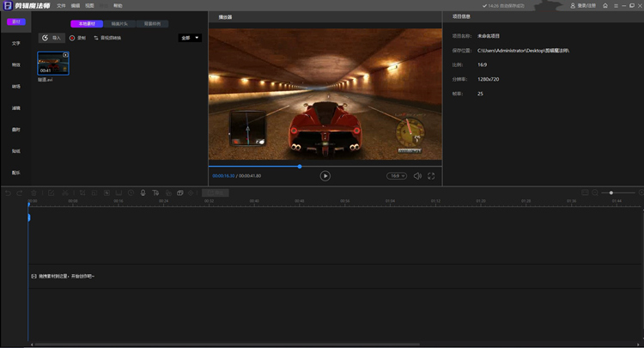Screen dimensions: 644x348
Task: Click the 00:00 timeline playhead marker
Action: (28, 204)
